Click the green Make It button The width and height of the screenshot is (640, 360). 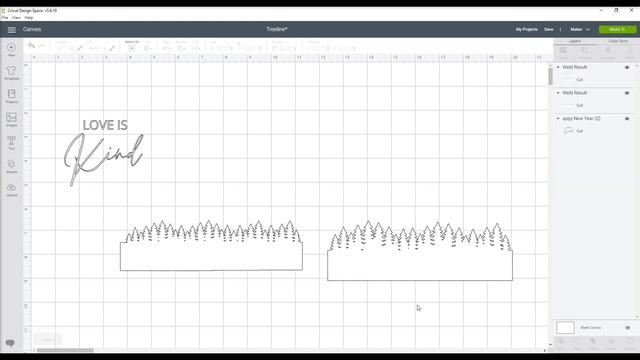point(617,29)
